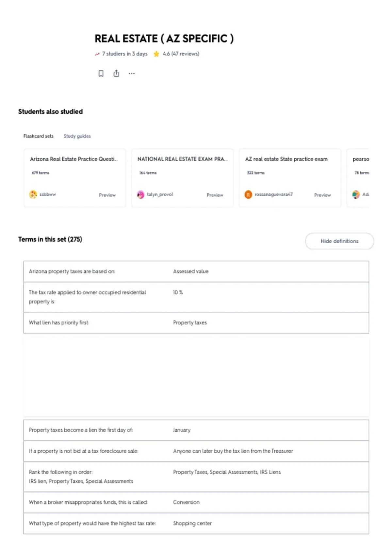Click the yellow star rating icon
Screen dimensions: 392x556
[x=156, y=54]
